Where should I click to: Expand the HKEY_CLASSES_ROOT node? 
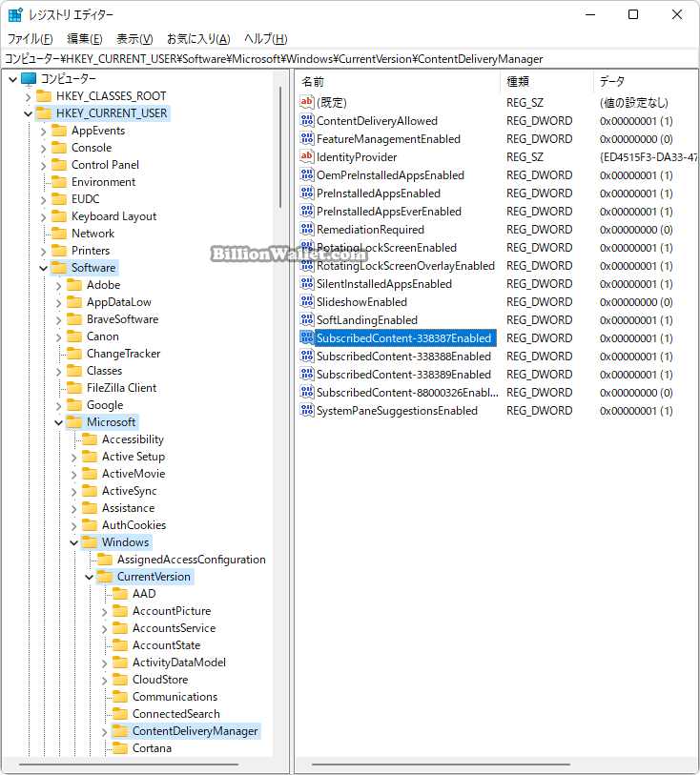click(x=29, y=97)
